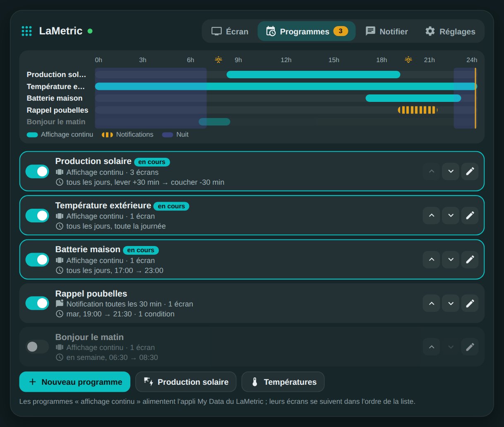The height and width of the screenshot is (427, 504).
Task: Disable the Rappel poubelles switch
Action: click(x=37, y=303)
